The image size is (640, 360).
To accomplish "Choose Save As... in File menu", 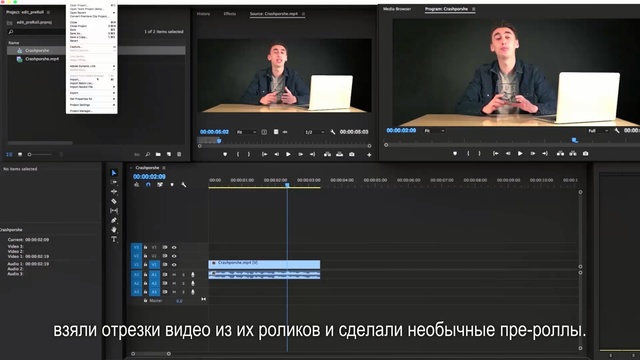I will [x=92, y=33].
